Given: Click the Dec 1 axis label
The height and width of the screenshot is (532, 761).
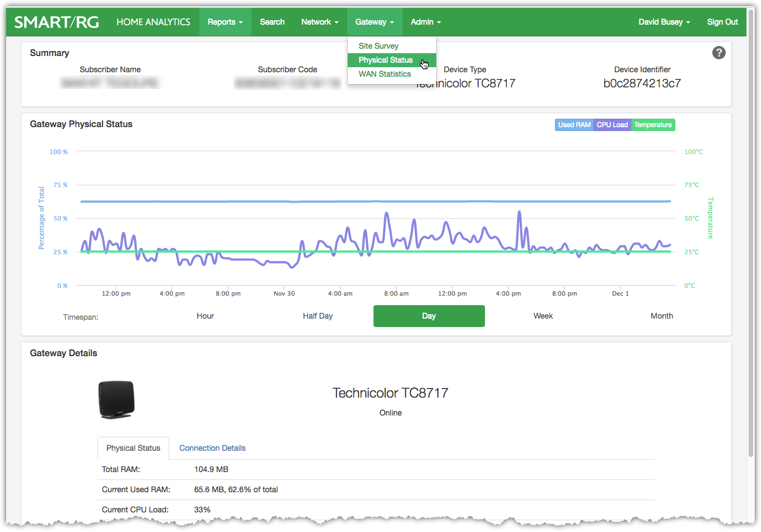Looking at the screenshot, I should pyautogui.click(x=620, y=293).
